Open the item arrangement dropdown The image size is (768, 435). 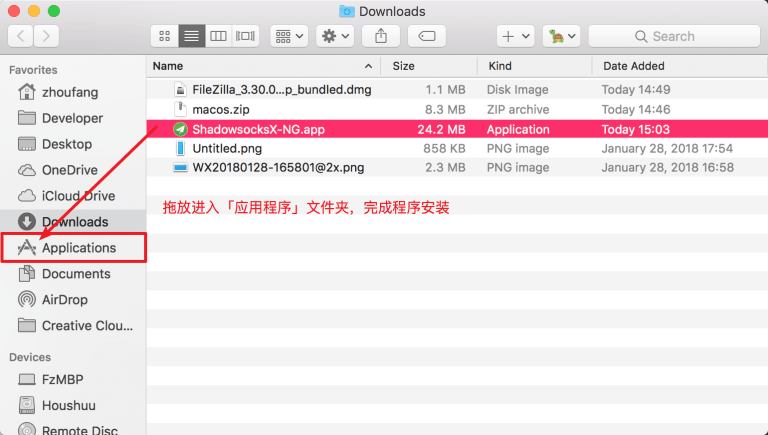(289, 36)
